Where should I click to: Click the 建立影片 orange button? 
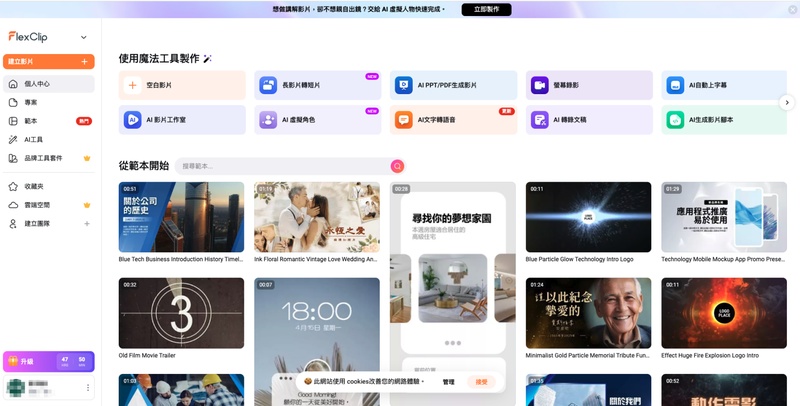coord(48,61)
